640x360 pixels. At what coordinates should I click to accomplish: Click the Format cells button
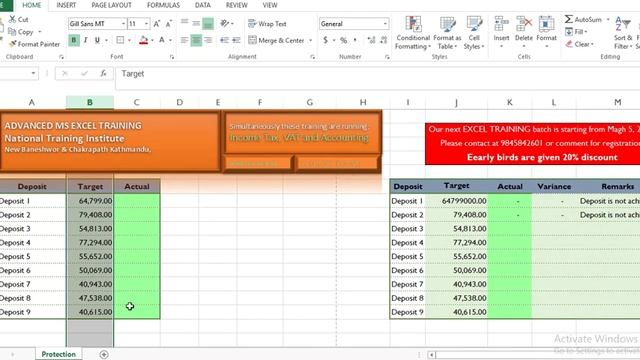click(547, 32)
